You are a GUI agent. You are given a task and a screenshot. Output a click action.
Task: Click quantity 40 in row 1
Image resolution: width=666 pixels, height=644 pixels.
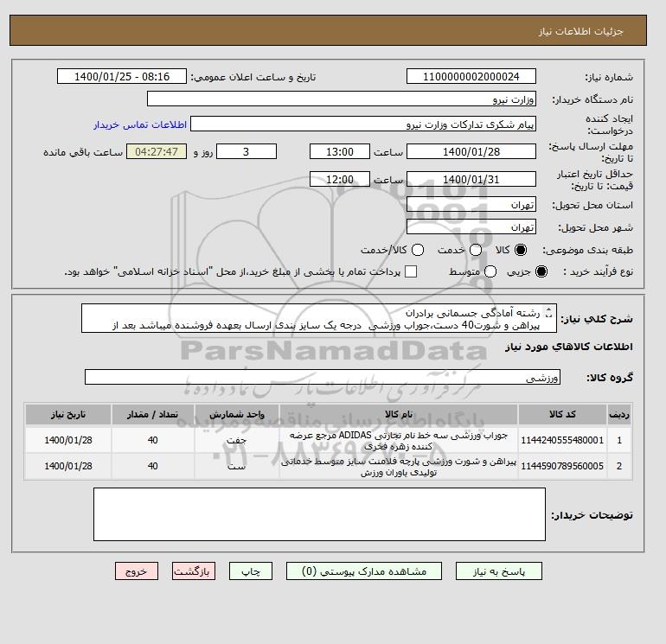[x=153, y=441]
